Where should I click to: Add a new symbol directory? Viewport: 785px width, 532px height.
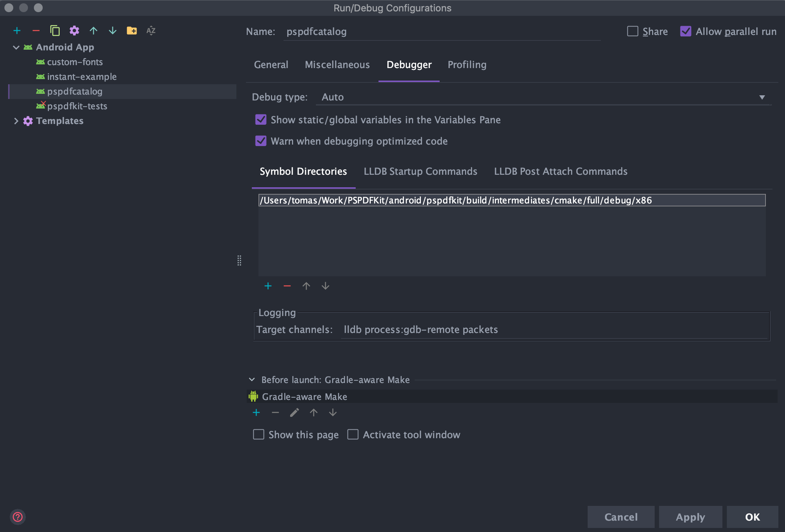pos(268,286)
